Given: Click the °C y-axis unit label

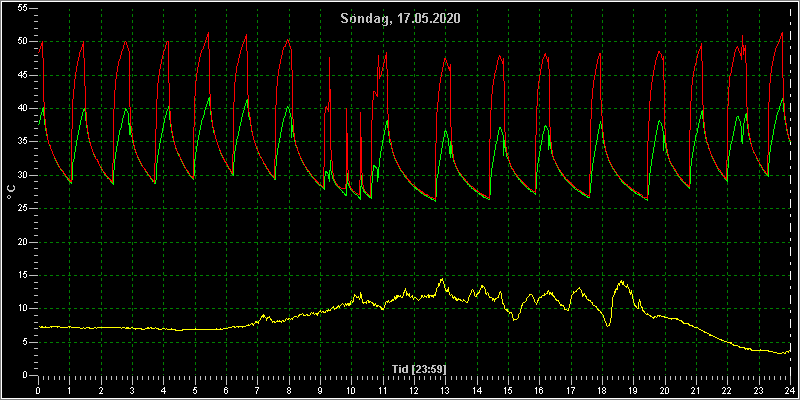Looking at the screenshot, I should point(12,192).
